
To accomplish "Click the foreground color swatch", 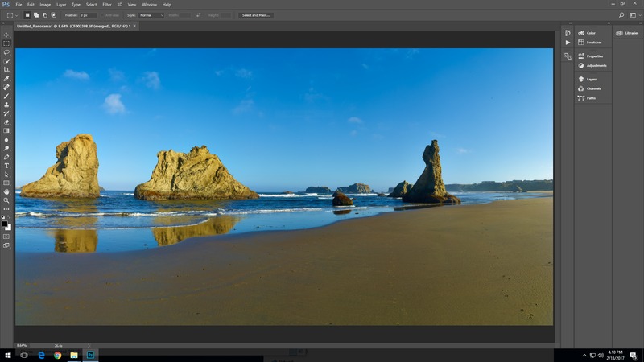I will point(5,224).
